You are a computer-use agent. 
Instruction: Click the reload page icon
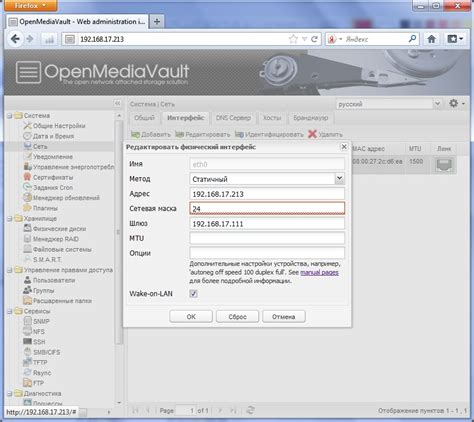pyautogui.click(x=314, y=39)
